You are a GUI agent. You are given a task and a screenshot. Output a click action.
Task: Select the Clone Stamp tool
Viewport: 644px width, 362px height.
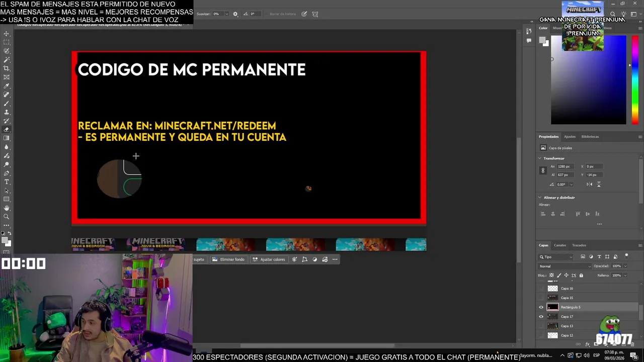(7, 112)
